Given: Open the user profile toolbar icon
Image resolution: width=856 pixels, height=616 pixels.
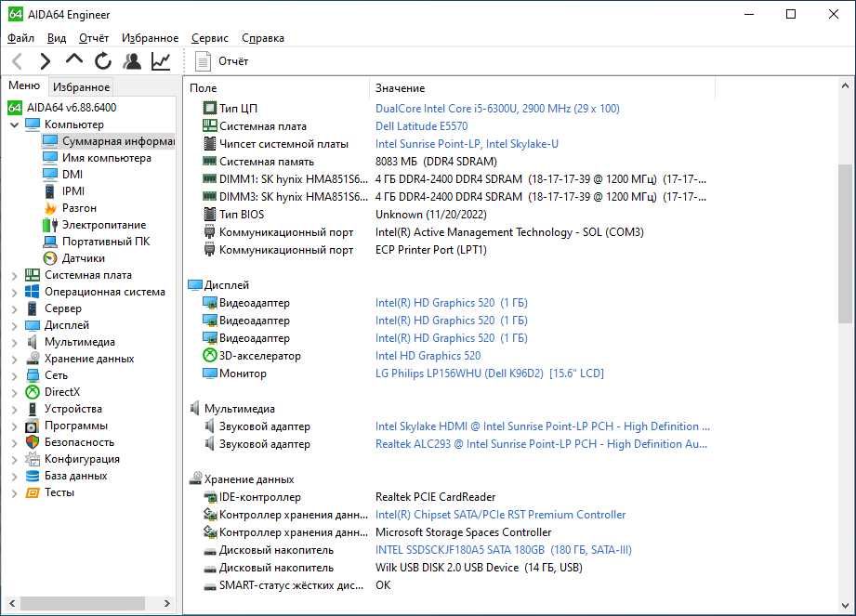Looking at the screenshot, I should coord(132,61).
